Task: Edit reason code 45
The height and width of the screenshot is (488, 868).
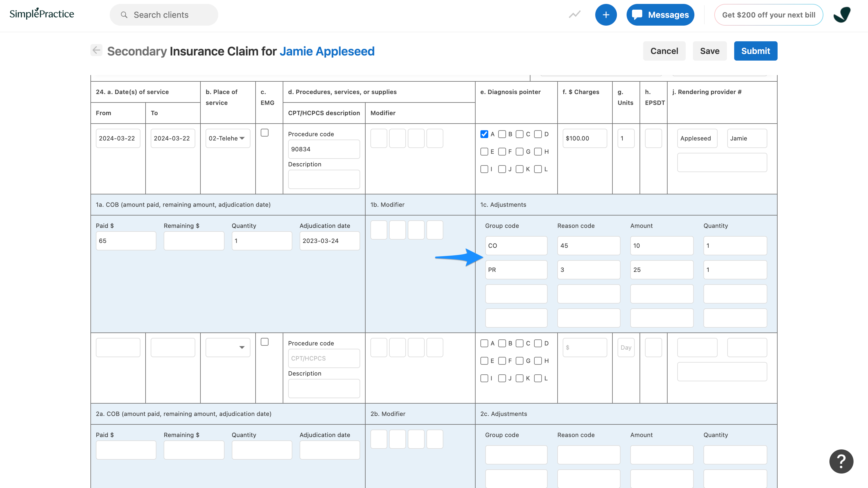Action: (x=589, y=246)
